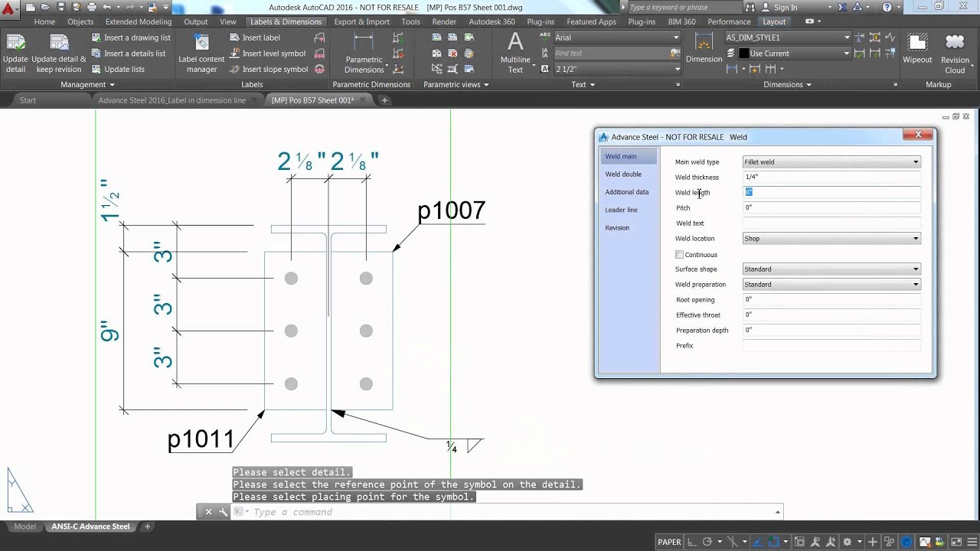Click Insert level symbol
Screen dimensions: 980x551
pyautogui.click(x=274, y=53)
